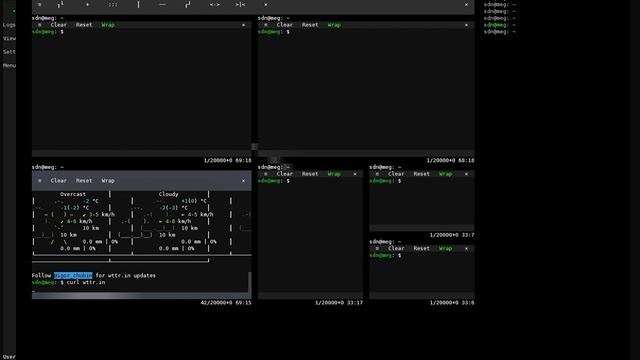Image resolution: width=640 pixels, height=360 pixels.
Task: Click the >|< icon in top toolbar
Action: pyautogui.click(x=240, y=4)
